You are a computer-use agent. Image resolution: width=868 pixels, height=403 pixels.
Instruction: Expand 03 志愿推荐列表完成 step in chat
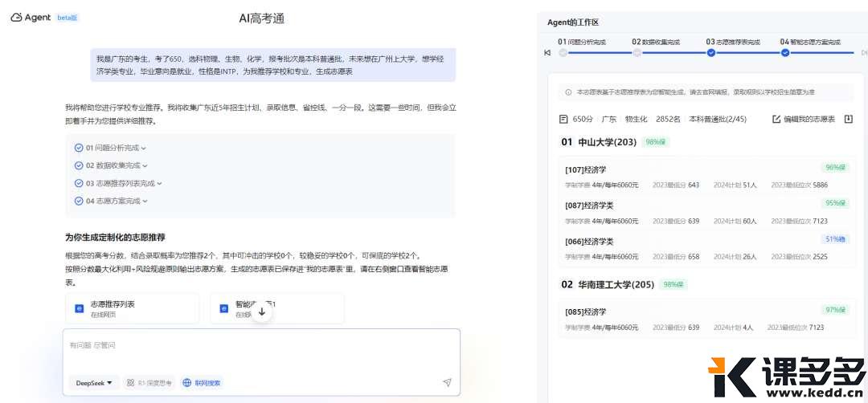pyautogui.click(x=124, y=183)
